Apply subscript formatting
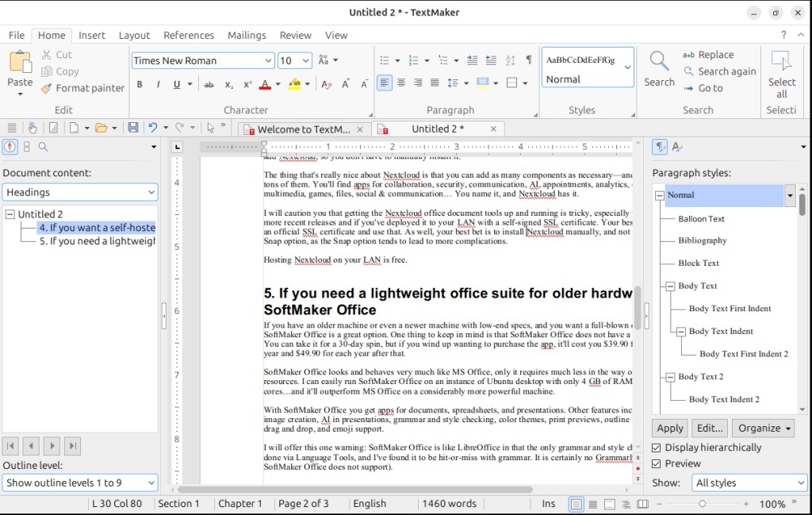 (x=228, y=84)
